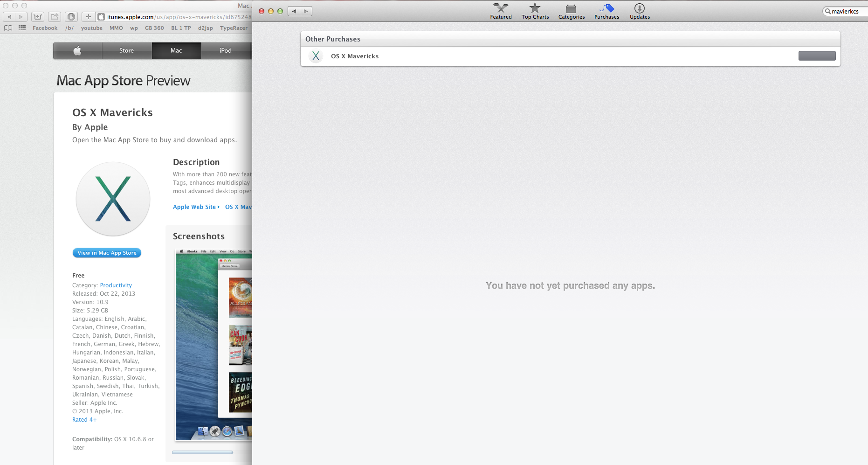Click the large Mavericks X icon in Safari
868x465 pixels.
[x=113, y=199]
